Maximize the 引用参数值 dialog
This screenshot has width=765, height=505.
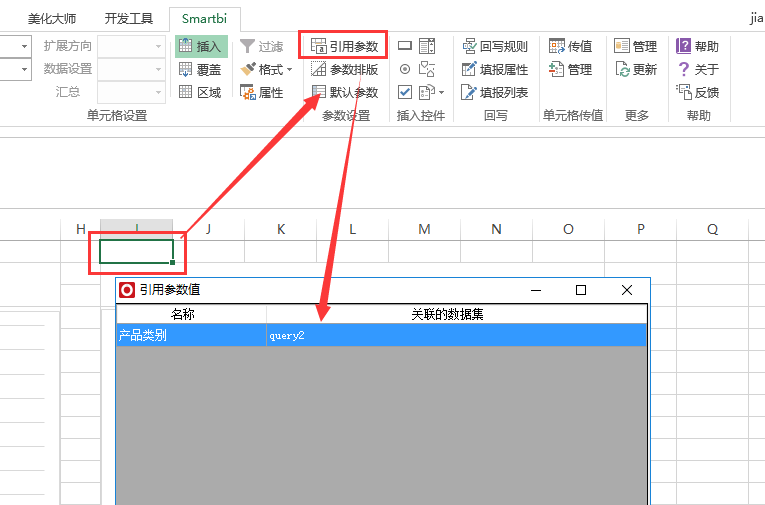581,290
